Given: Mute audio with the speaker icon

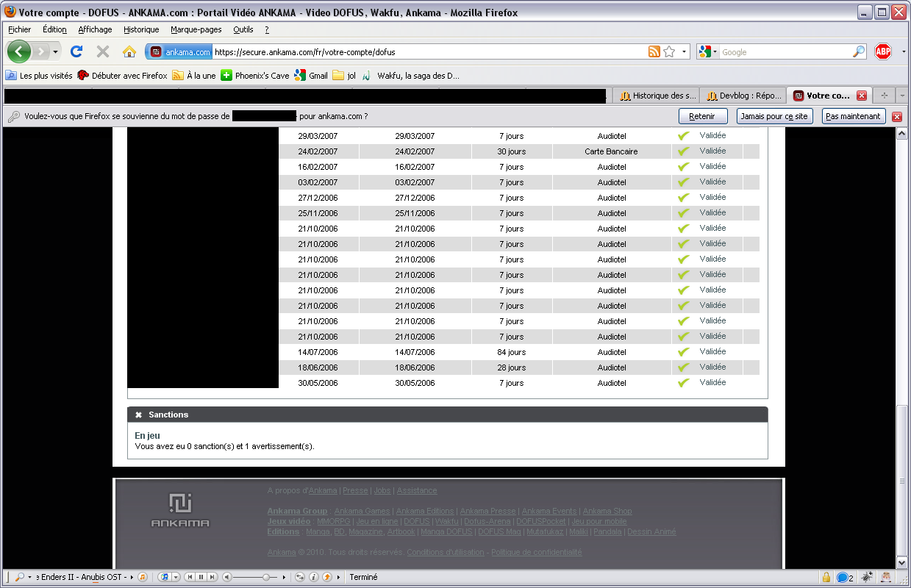Looking at the screenshot, I should point(226,577).
